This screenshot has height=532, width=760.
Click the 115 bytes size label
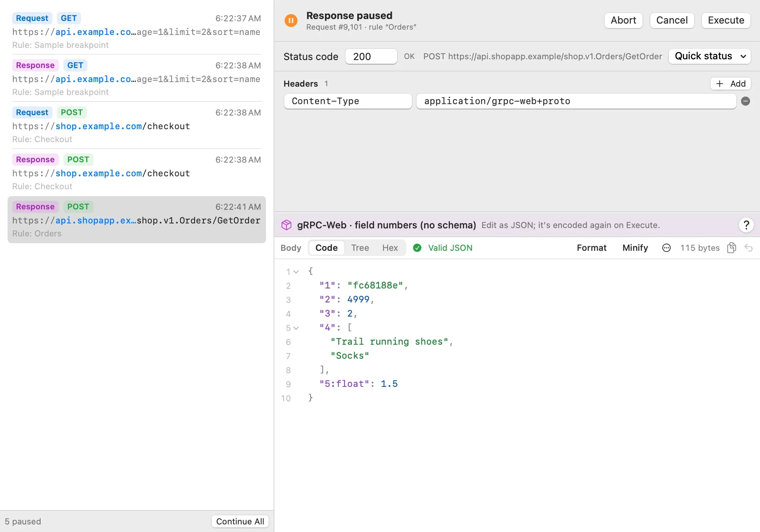point(700,248)
